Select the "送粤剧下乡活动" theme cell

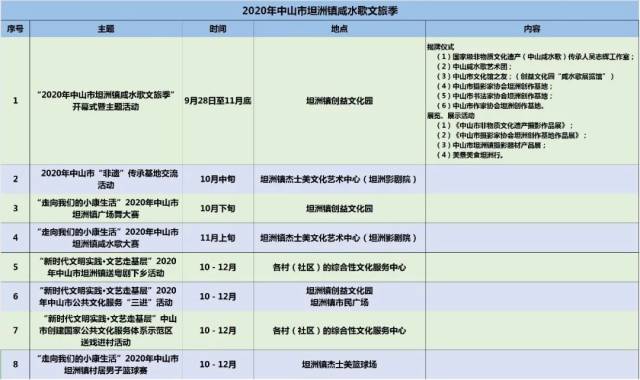pyautogui.click(x=106, y=267)
